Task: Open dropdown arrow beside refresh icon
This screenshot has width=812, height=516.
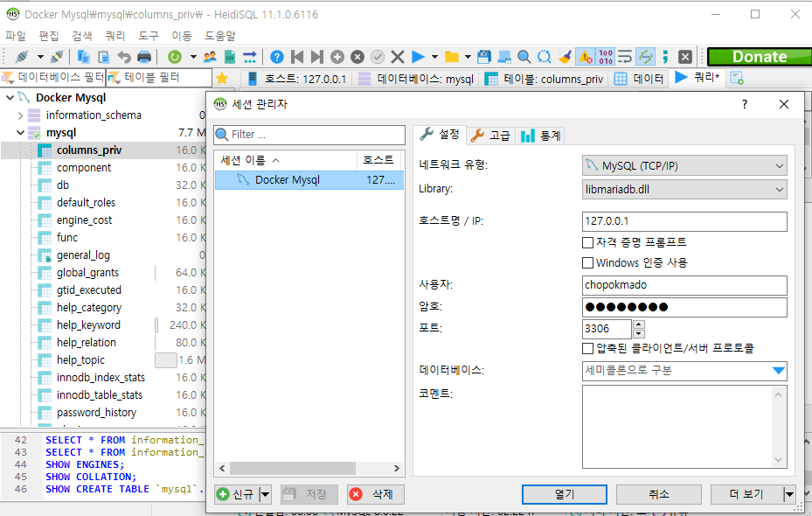Action: point(193,57)
